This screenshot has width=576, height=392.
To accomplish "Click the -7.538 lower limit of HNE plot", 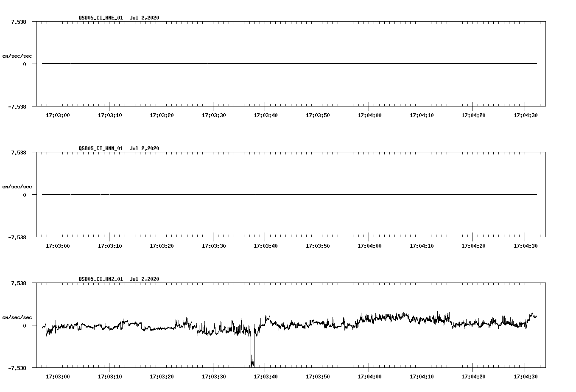I will click(17, 106).
